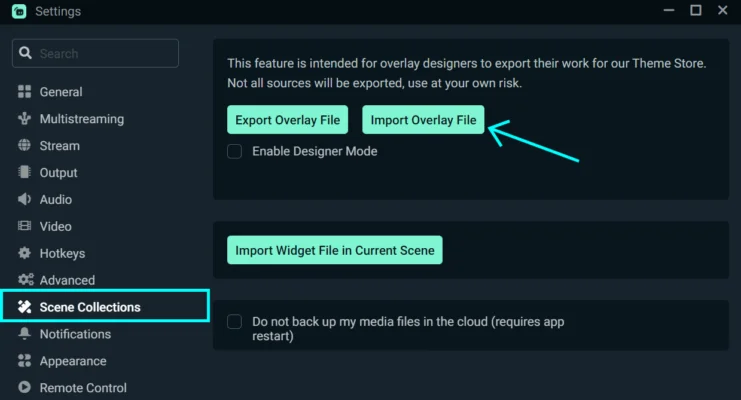741x400 pixels.
Task: Open Multistreaming via its sidebar icon
Action: point(25,119)
